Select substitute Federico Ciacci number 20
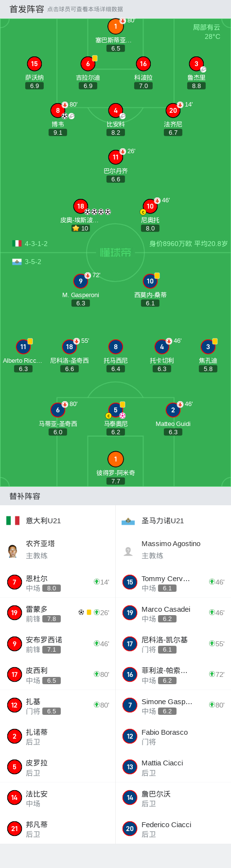This screenshot has width=231, height=868. pos(173,828)
